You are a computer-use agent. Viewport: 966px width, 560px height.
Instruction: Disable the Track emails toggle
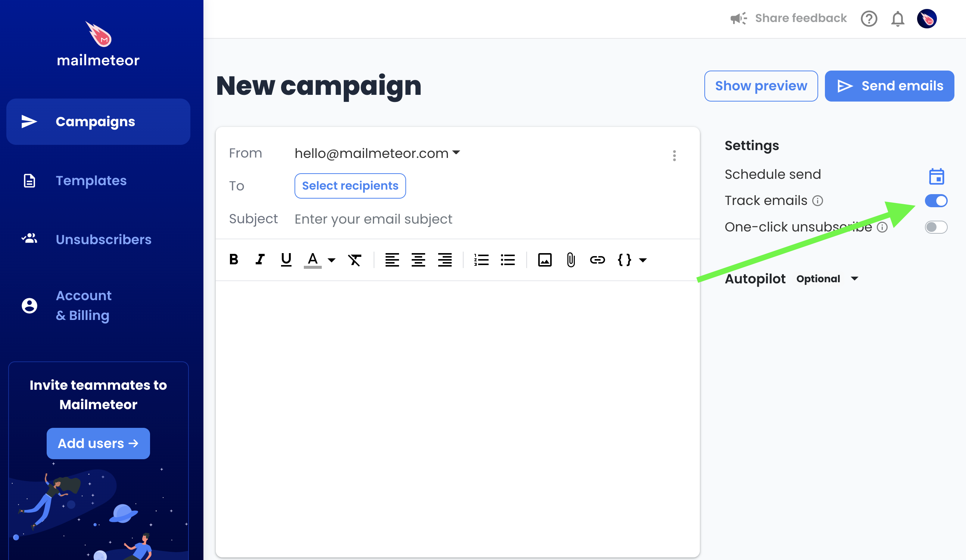(x=936, y=200)
